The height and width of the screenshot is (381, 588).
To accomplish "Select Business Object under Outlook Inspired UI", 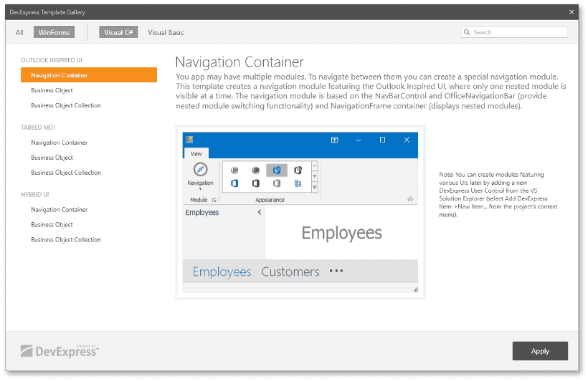I will [52, 90].
